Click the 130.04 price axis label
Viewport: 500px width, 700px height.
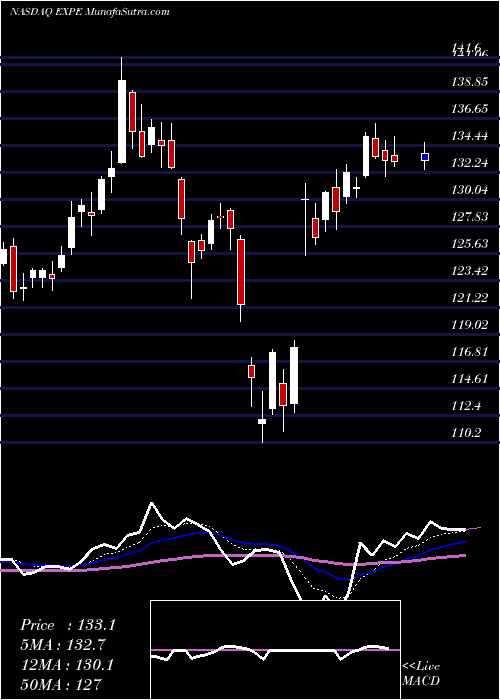point(469,190)
